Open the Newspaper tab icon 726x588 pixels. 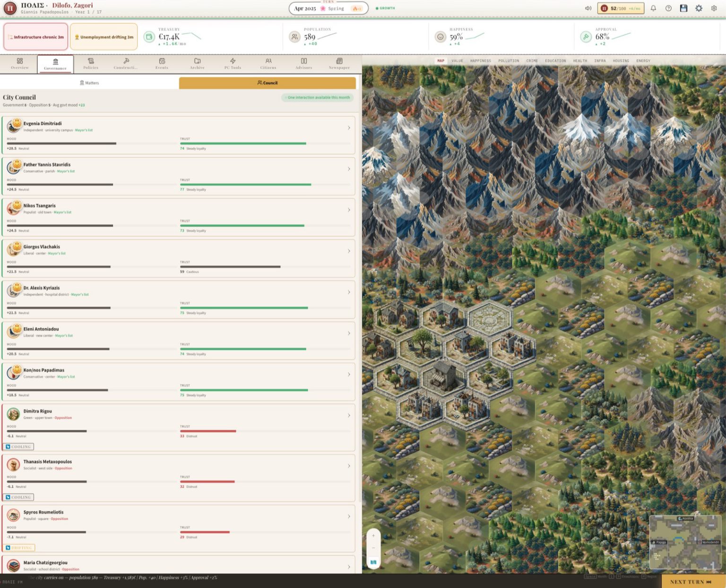tap(339, 64)
